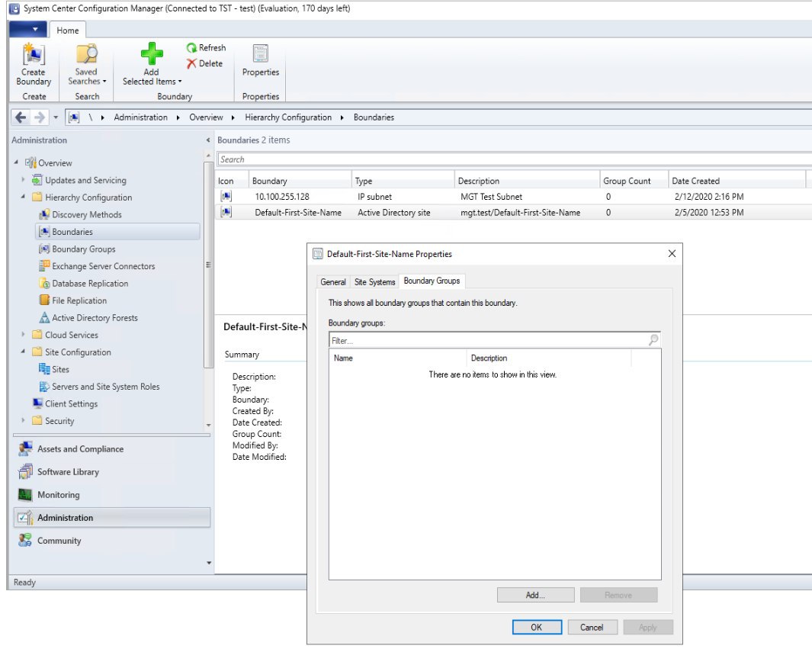Screen dimensions: 812x649
Task: Sort by Group Count column header
Action: click(634, 181)
